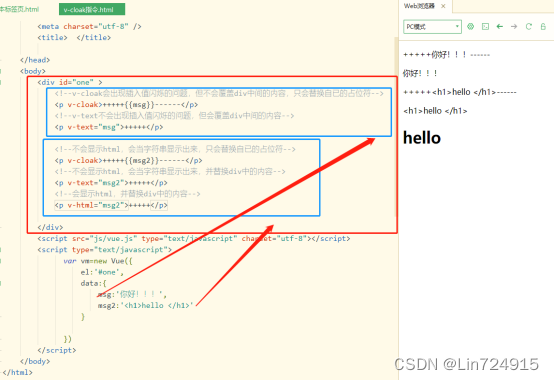Screen dimensions: 554x380
Task: Click the </body> closing tag line
Action: [35, 361]
